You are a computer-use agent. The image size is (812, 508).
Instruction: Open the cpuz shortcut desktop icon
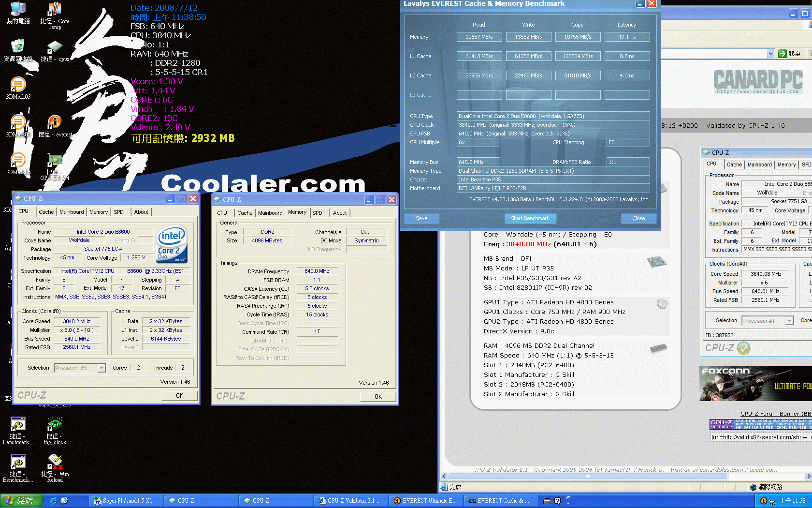pos(55,51)
